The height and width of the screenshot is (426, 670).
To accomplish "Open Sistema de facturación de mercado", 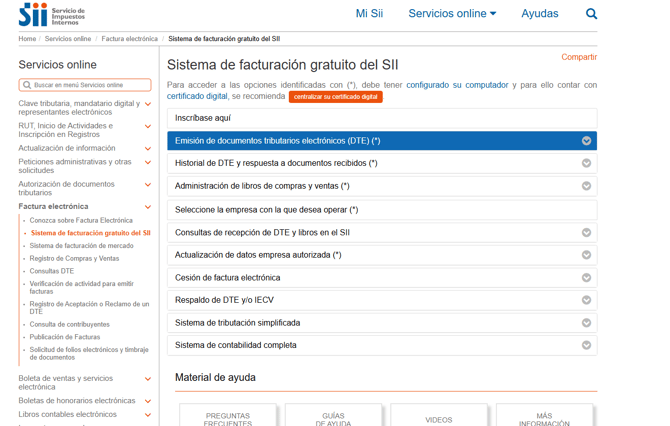I will [82, 246].
